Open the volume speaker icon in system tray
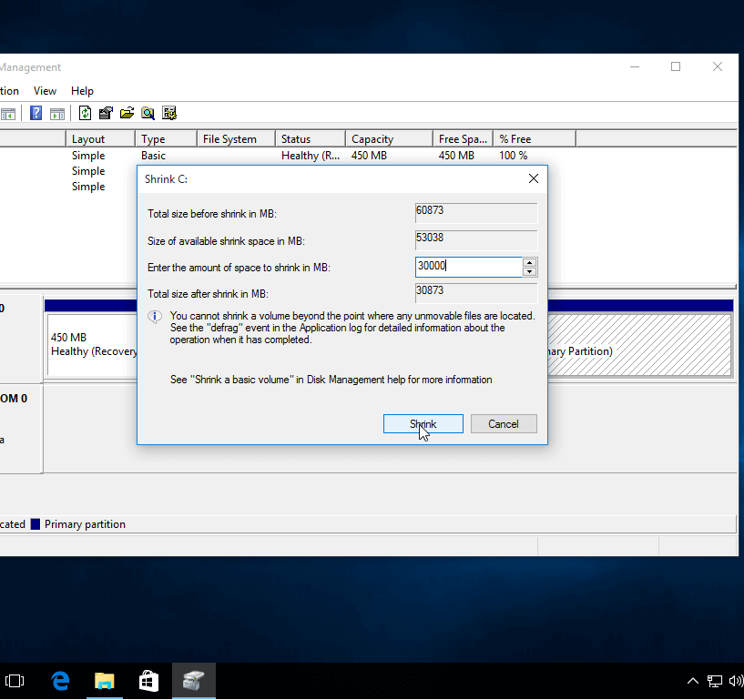This screenshot has width=744, height=700. 735,680
